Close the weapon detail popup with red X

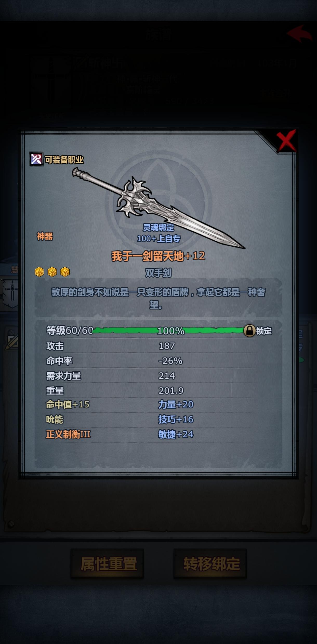tap(286, 141)
